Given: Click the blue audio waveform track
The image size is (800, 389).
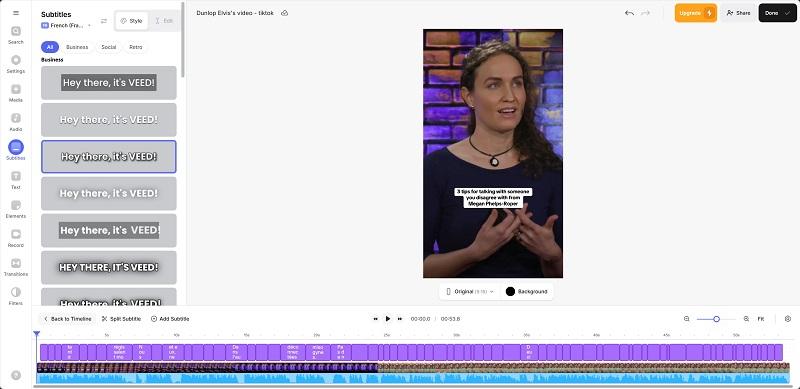Looking at the screenshot, I should (413, 378).
